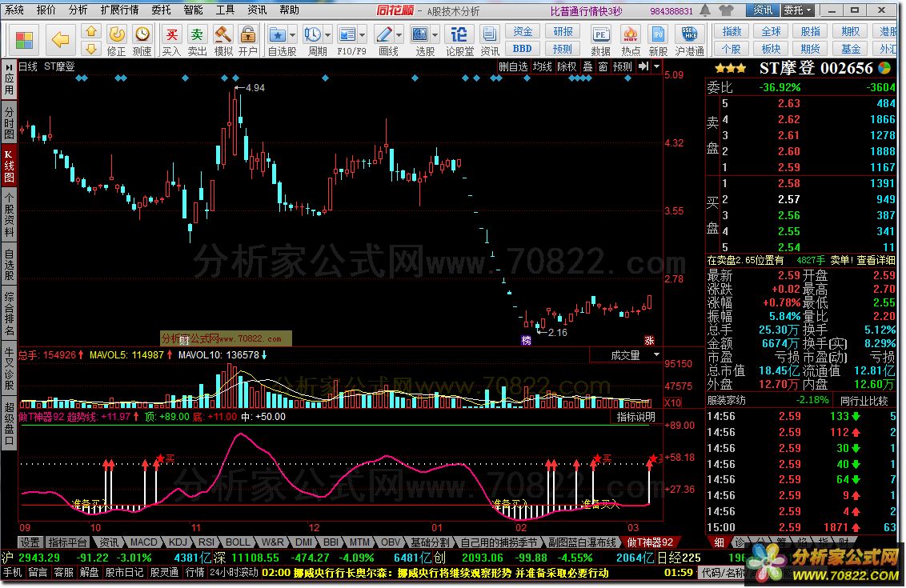
Task: Select the 牛叉诊股 side tab
Action: pyautogui.click(x=9, y=369)
